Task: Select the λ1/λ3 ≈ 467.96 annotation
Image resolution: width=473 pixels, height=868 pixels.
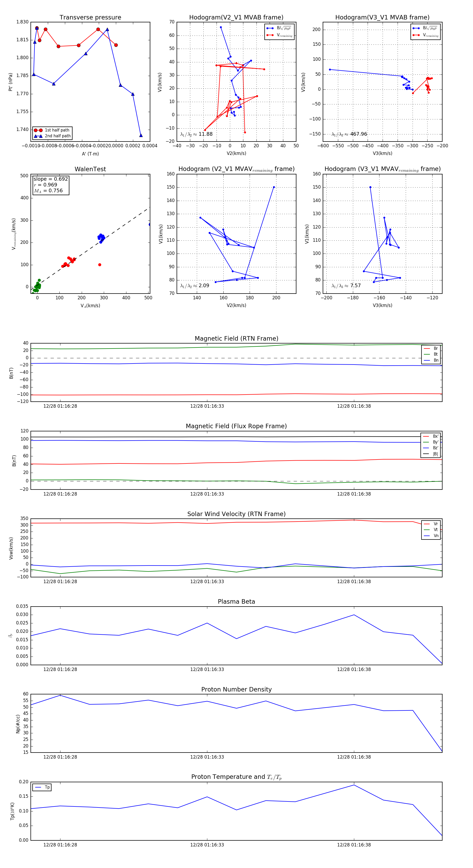Action: coord(349,134)
